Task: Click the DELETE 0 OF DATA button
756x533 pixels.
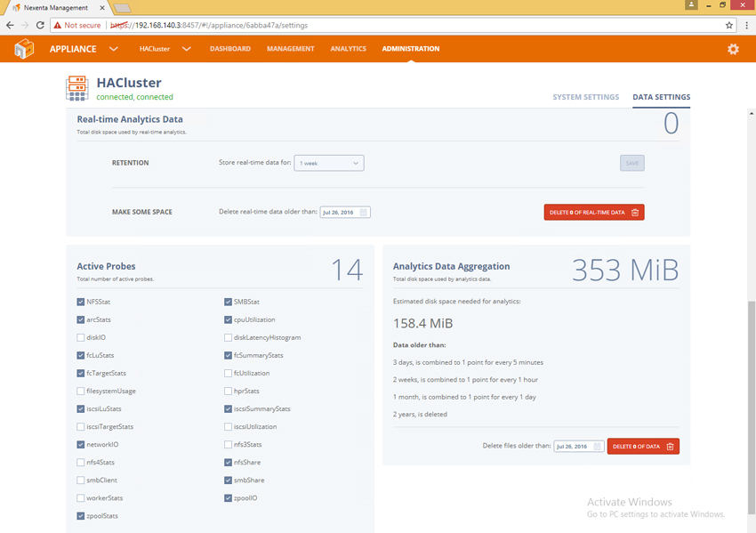Action: (x=643, y=446)
